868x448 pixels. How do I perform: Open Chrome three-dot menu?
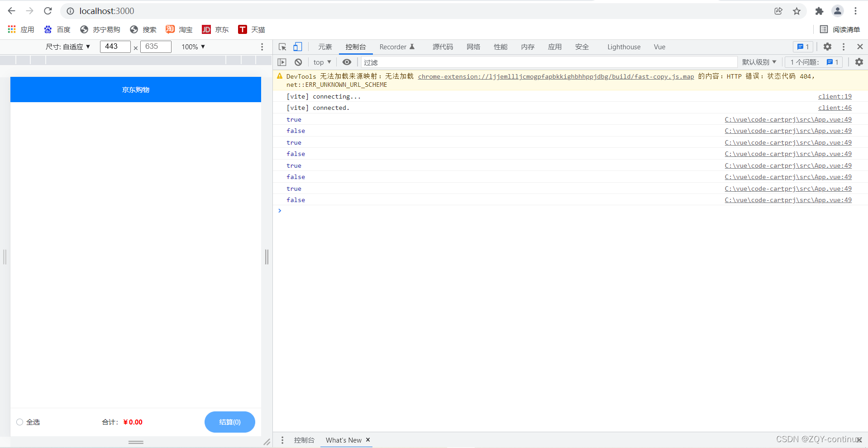pos(855,11)
